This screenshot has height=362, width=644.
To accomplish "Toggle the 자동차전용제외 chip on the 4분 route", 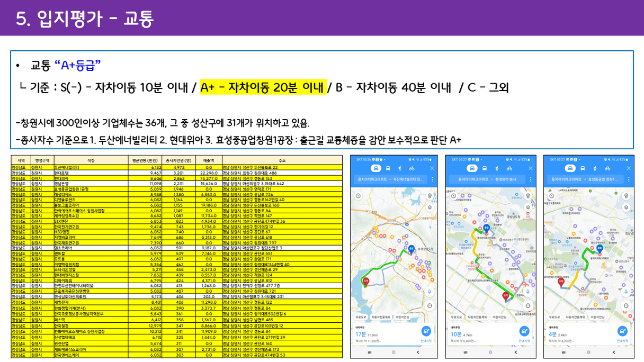I will point(576,317).
